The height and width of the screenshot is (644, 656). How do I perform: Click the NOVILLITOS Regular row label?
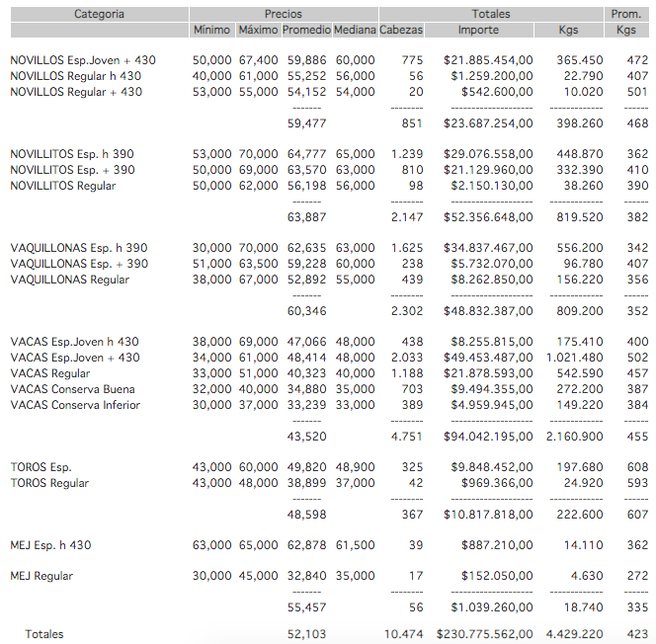click(x=63, y=186)
